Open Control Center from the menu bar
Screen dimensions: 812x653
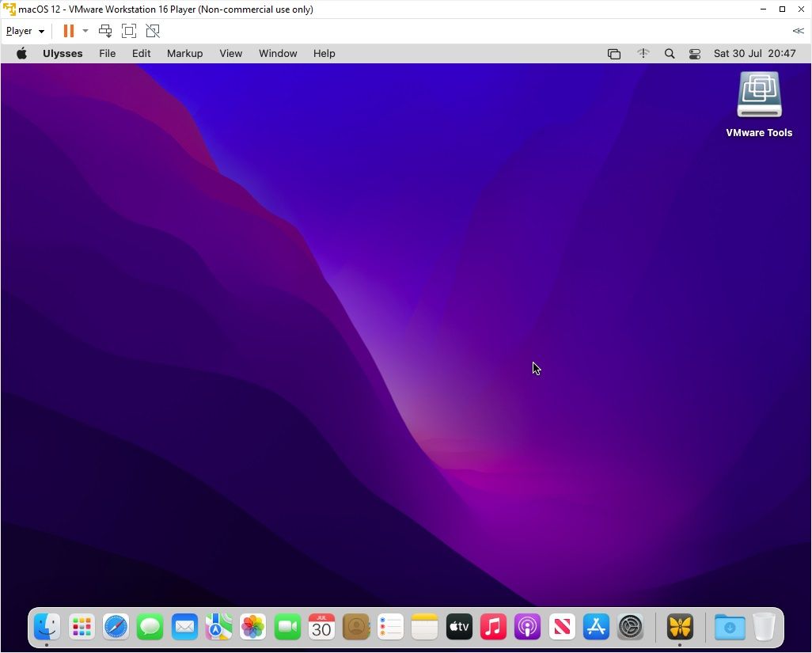coord(695,54)
